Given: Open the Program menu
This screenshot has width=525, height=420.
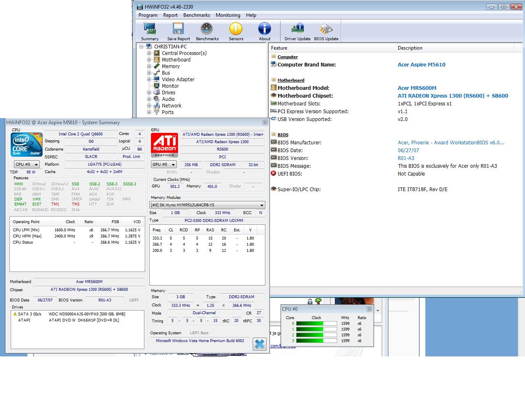Looking at the screenshot, I should 148,15.
